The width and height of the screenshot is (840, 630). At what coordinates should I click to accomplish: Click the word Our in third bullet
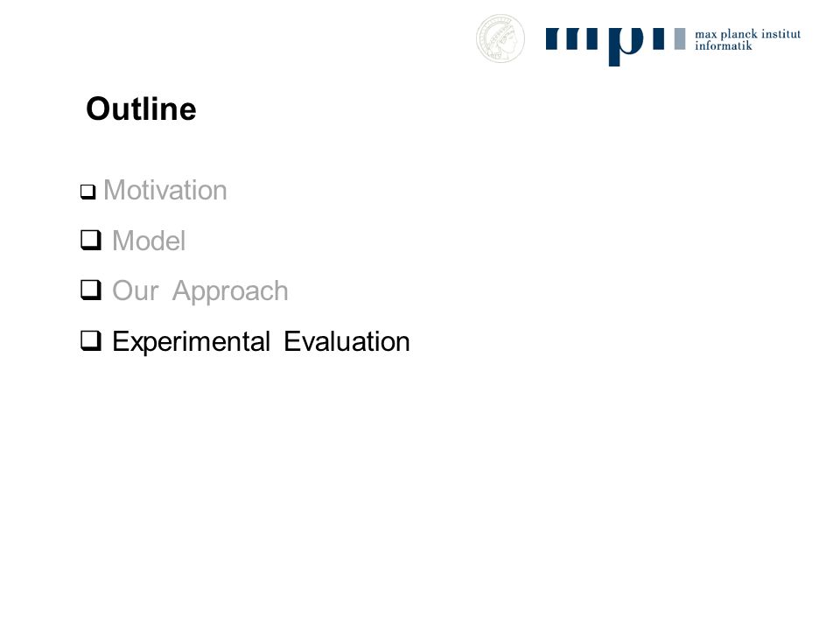[x=136, y=290]
